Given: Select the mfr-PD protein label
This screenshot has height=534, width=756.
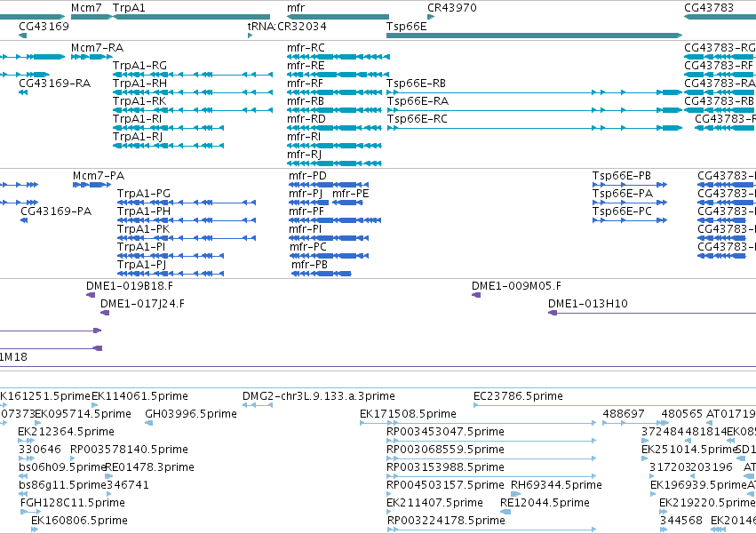Looking at the screenshot, I should (x=307, y=176).
